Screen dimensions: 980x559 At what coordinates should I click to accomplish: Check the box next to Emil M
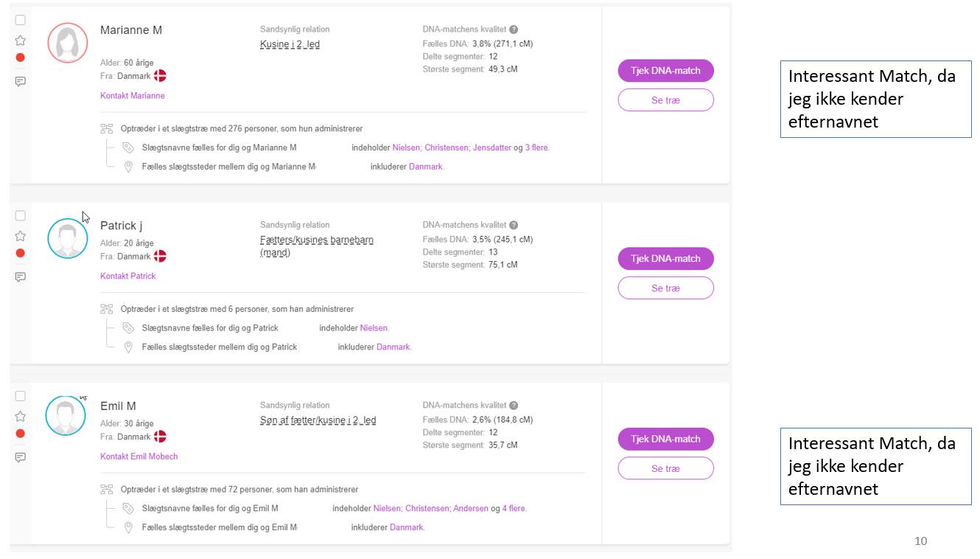click(21, 396)
